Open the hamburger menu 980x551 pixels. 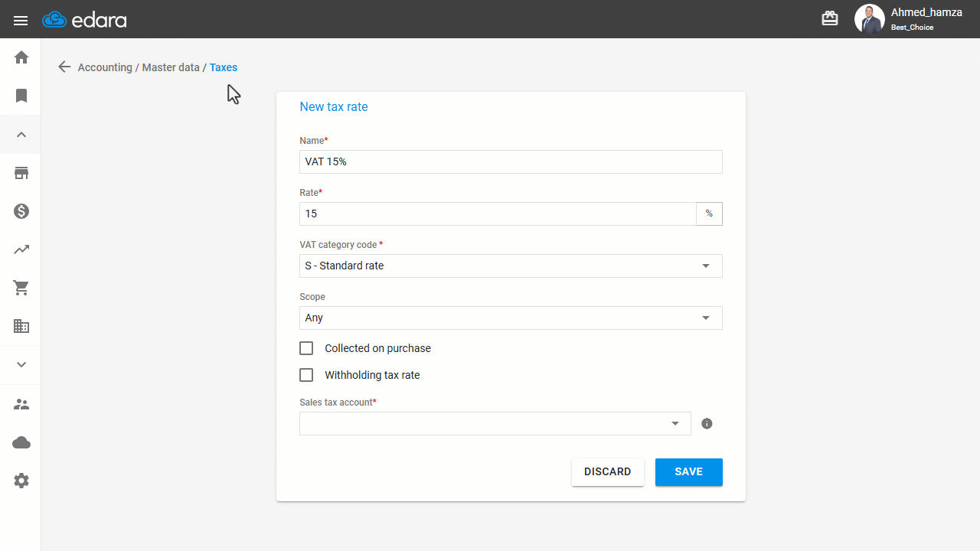21,21
